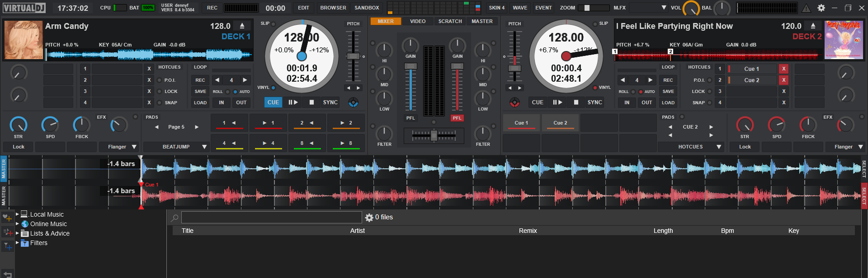Expand the Local Music folder
Screen dimensions: 868x278
click(17, 214)
